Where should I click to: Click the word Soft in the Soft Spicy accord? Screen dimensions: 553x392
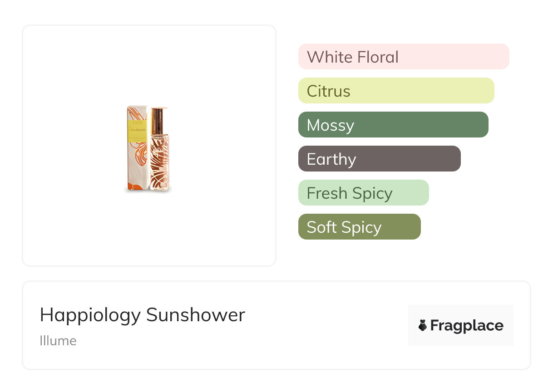(x=322, y=227)
